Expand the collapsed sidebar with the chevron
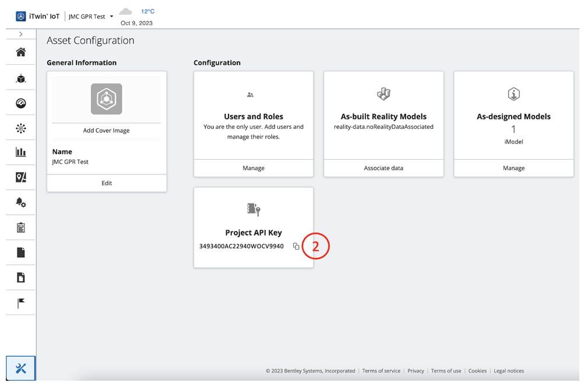The width and height of the screenshot is (588, 389). pyautogui.click(x=20, y=33)
